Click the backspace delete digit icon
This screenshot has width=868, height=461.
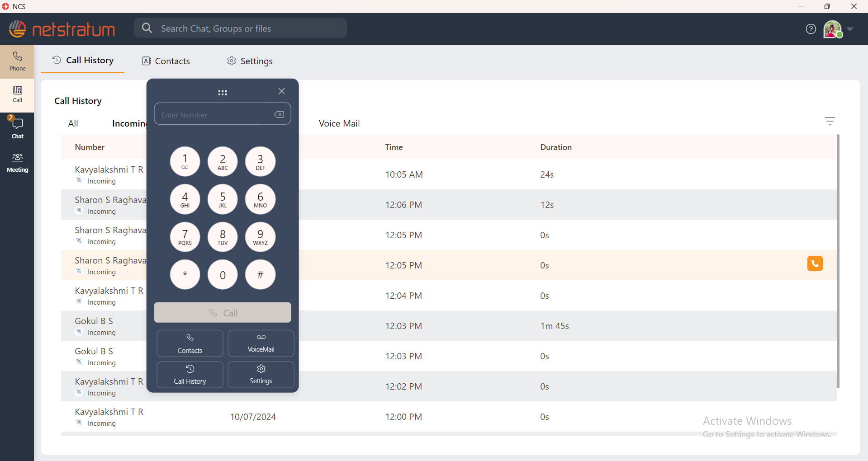click(x=279, y=114)
